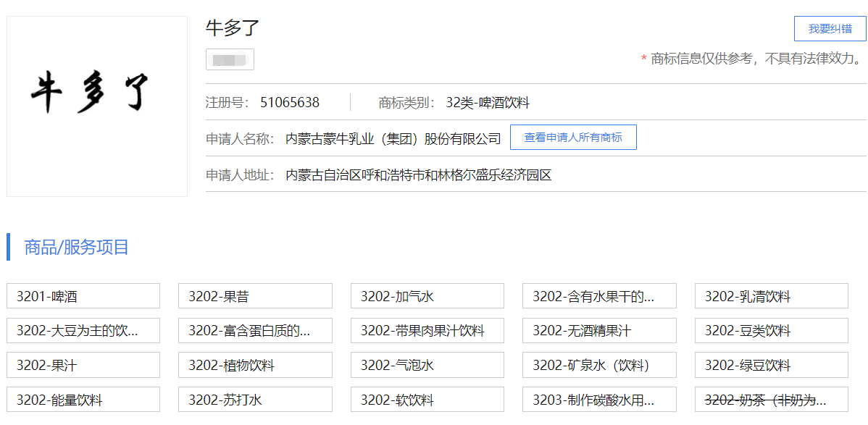Click applicant name 内蒙古蒙牛乳业（集团）股份有限公司
The width and height of the screenshot is (868, 425).
pyautogui.click(x=393, y=138)
